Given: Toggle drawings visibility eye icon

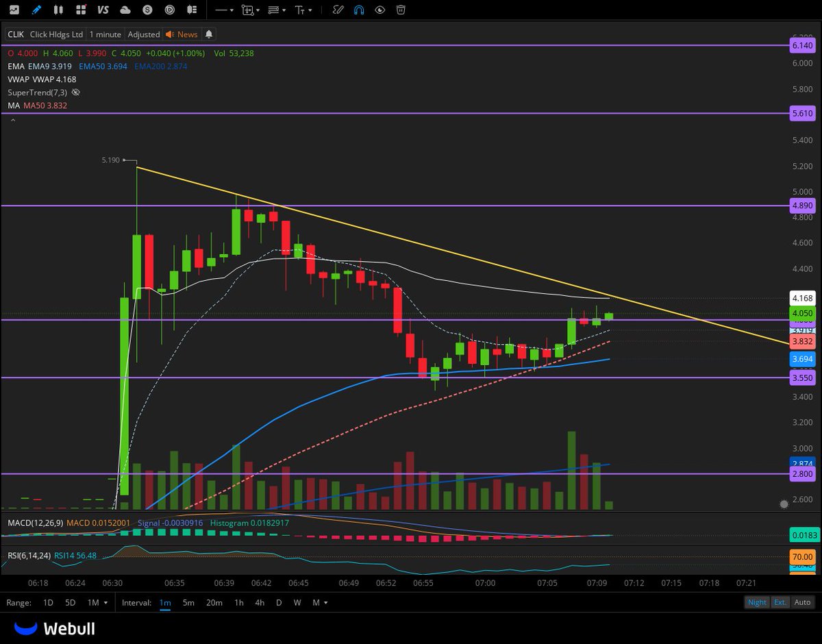Looking at the screenshot, I should pyautogui.click(x=379, y=10).
